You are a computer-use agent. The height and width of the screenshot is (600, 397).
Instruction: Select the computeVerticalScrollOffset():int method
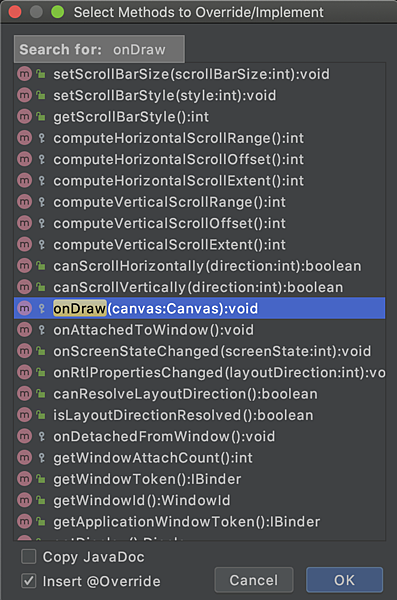(x=199, y=223)
